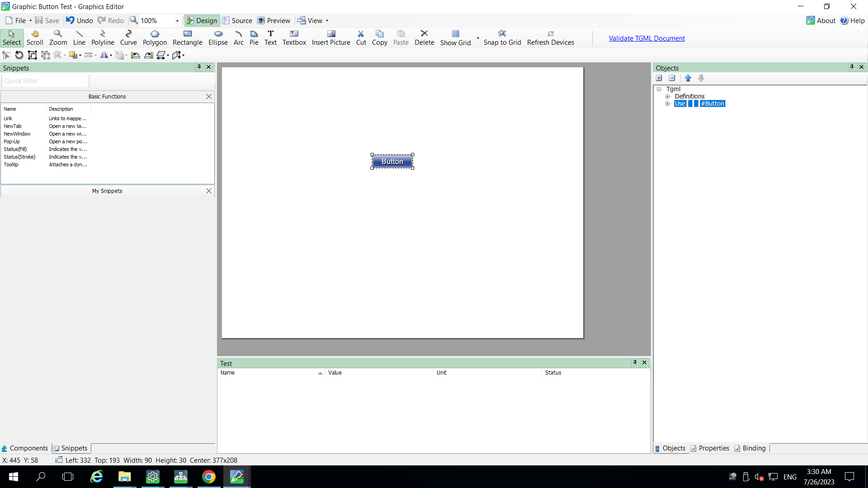Expand the Use #Button node
This screenshot has width=868, height=488.
point(669,103)
